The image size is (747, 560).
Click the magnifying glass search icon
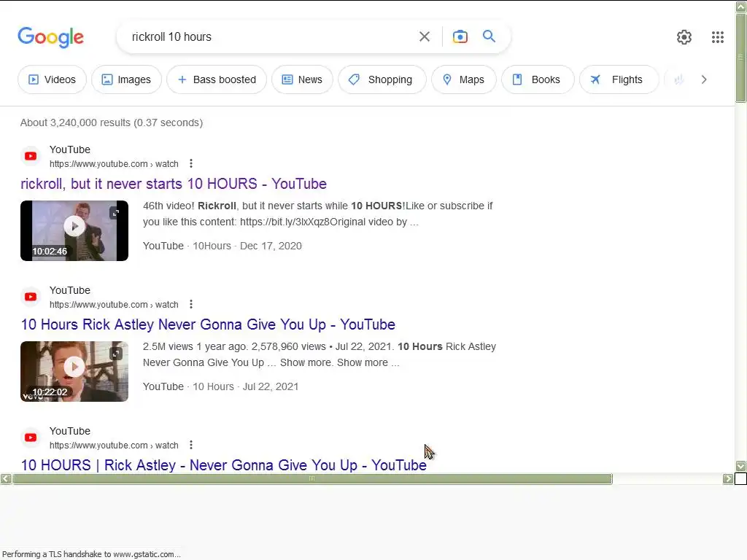[489, 36]
